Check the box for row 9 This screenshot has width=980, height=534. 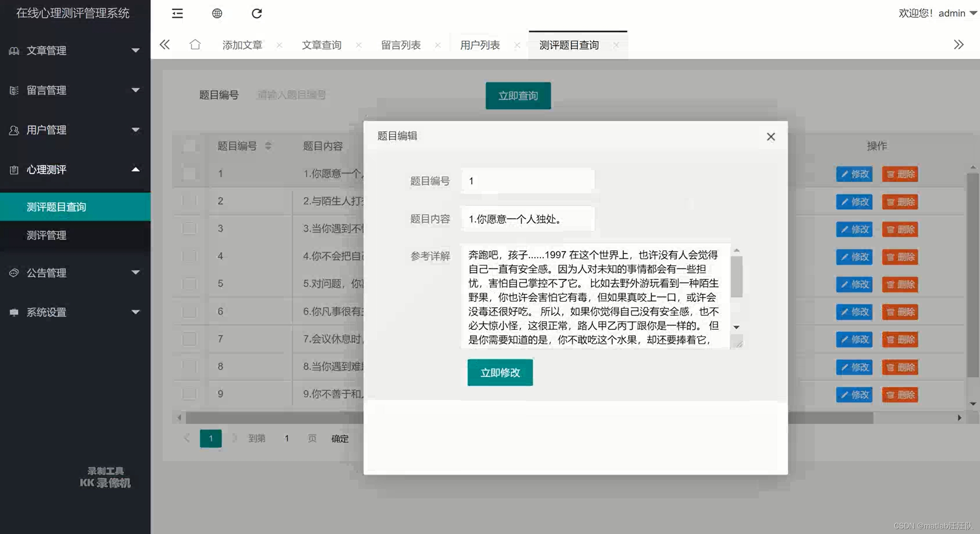(189, 393)
